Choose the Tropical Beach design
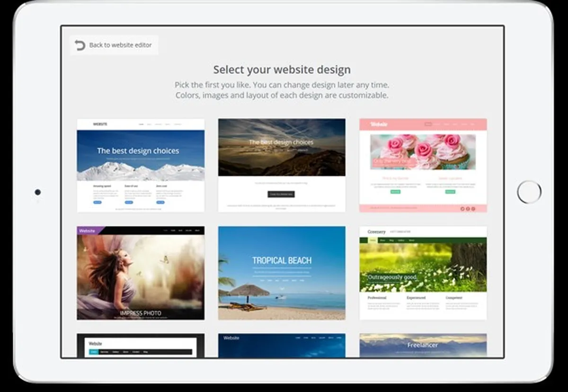568x392 pixels. 282,273
